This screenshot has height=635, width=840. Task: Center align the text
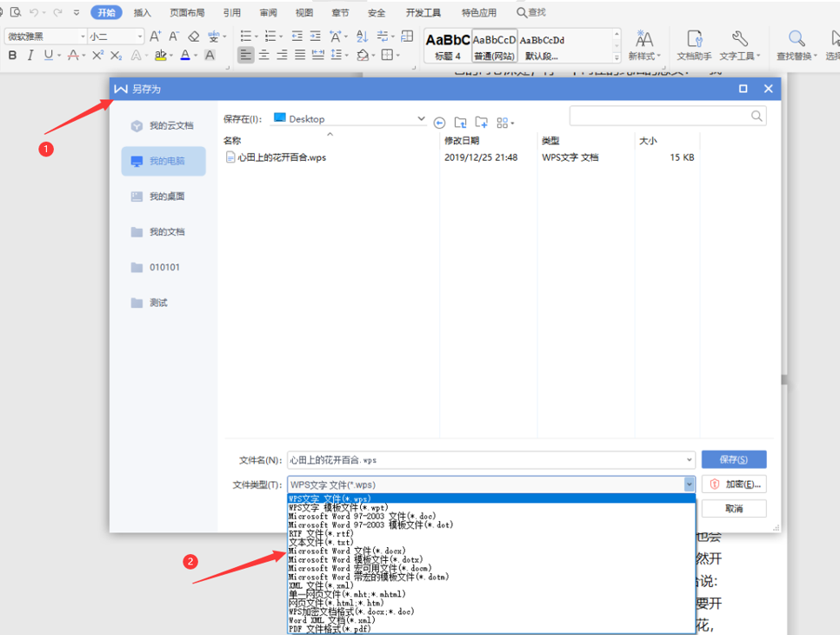click(264, 55)
